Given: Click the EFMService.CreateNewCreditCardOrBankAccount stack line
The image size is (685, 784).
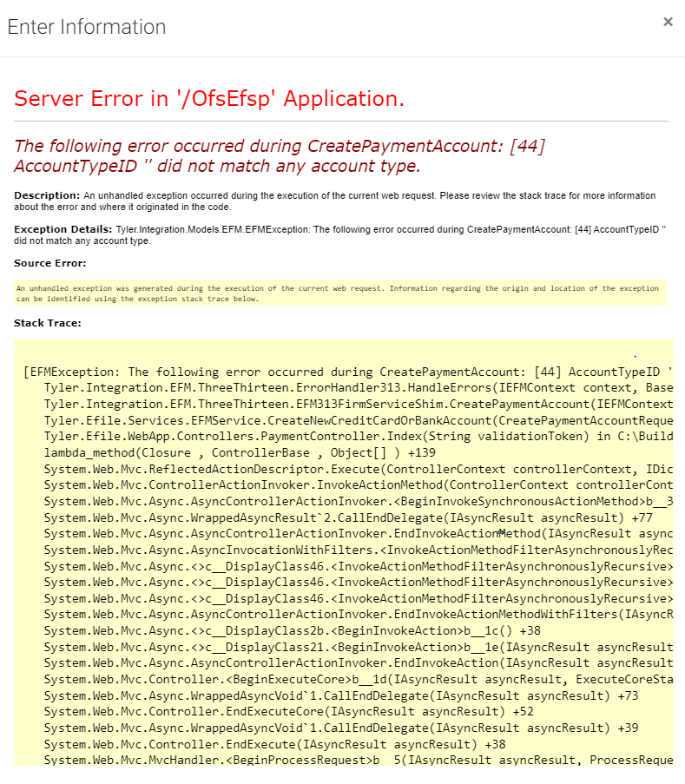Looking at the screenshot, I should (x=359, y=420).
